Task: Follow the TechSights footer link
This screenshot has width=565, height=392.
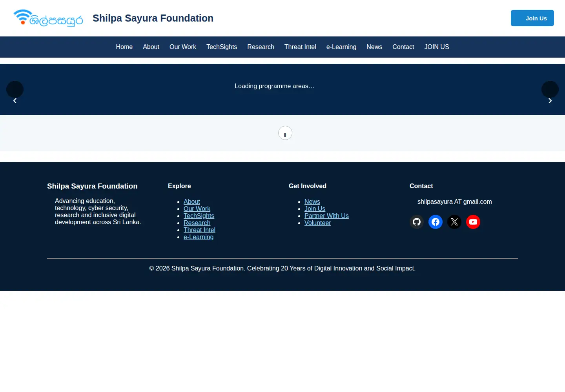Action: pyautogui.click(x=199, y=216)
